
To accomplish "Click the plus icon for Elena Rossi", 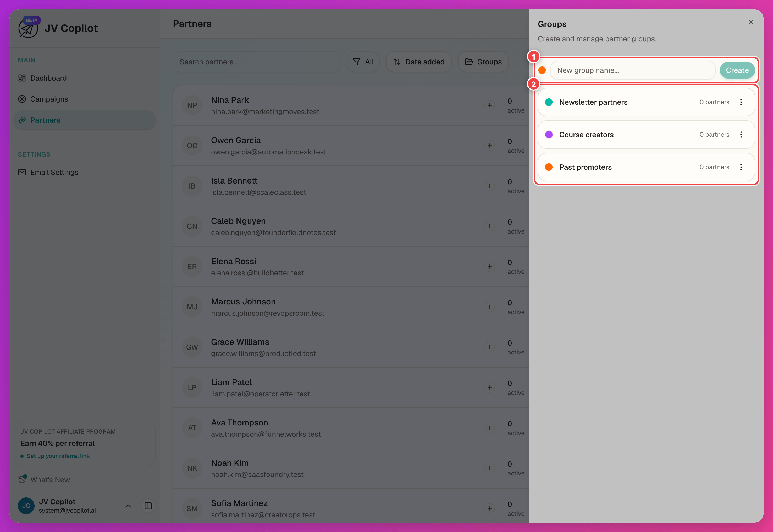I will (x=489, y=267).
